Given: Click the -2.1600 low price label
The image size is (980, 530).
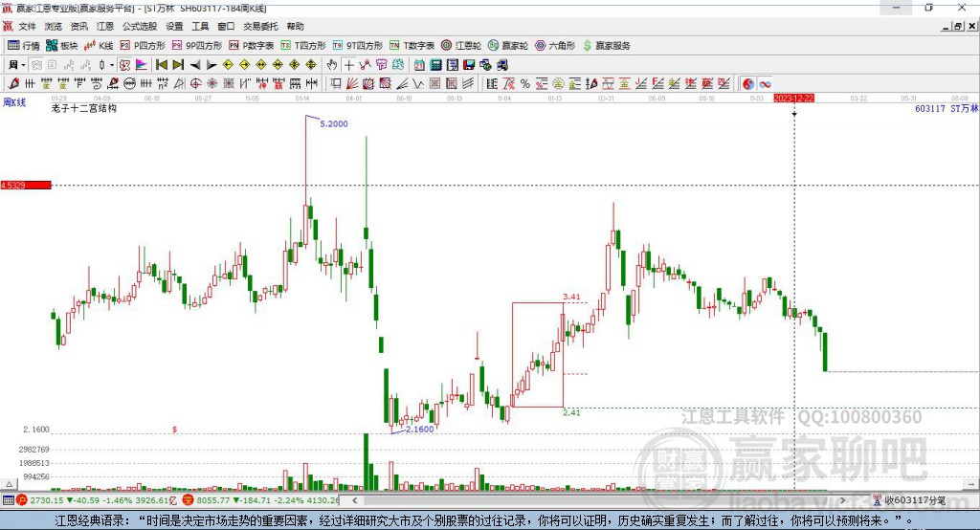Looking at the screenshot, I should pyautogui.click(x=418, y=430).
